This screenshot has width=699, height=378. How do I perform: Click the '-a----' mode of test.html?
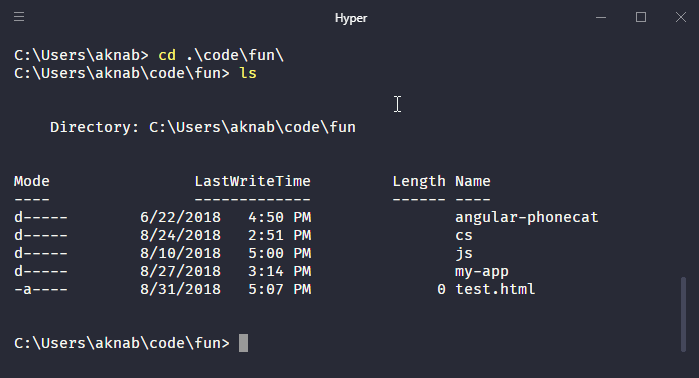tap(41, 289)
